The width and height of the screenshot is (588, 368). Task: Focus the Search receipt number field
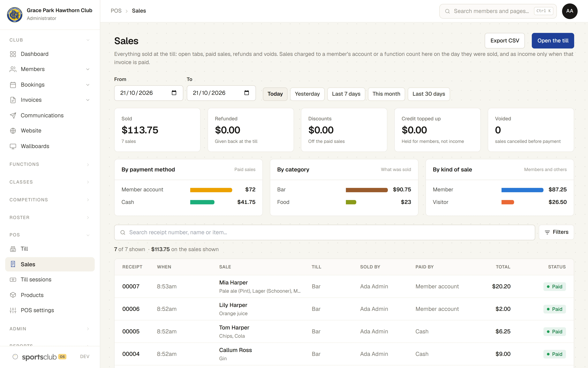(x=325, y=232)
